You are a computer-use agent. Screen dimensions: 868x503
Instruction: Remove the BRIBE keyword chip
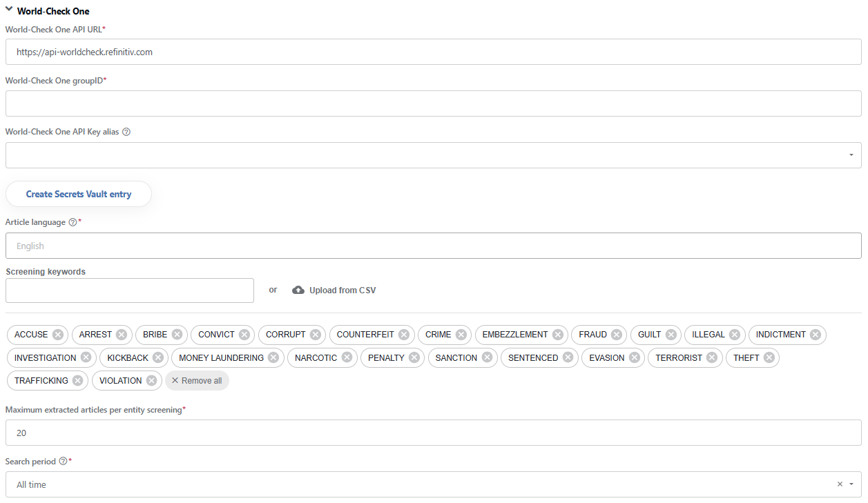[x=177, y=335]
